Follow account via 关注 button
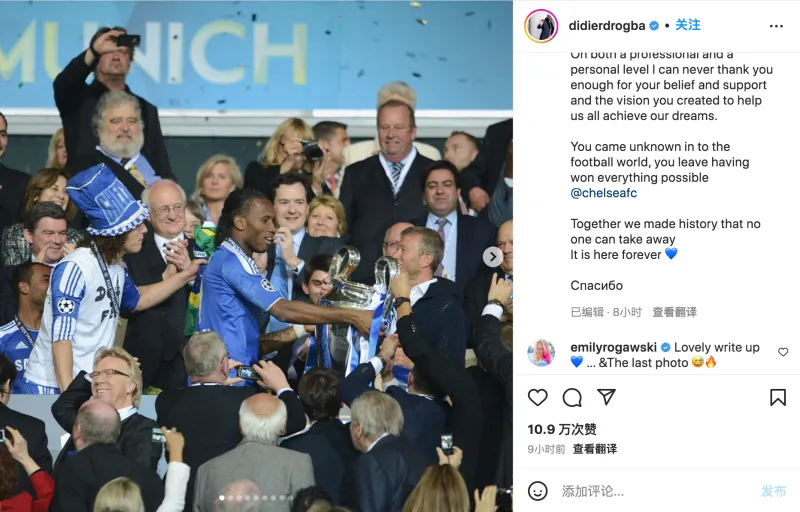The image size is (800, 512). [688, 25]
